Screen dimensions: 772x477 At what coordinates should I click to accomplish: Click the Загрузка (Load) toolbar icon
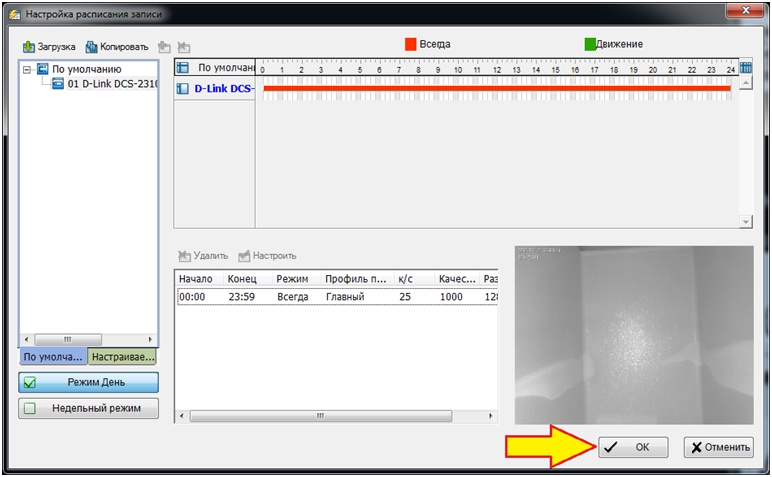tap(29, 47)
